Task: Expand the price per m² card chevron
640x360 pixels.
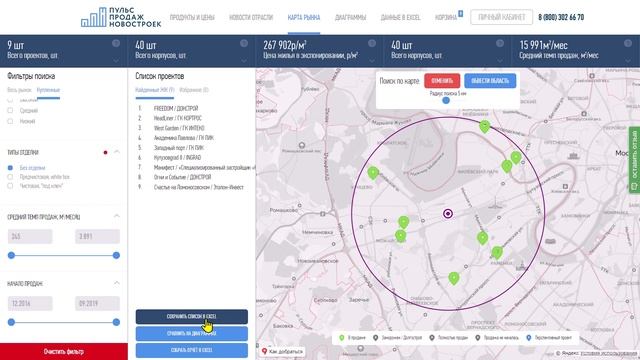Action: pyautogui.click(x=372, y=60)
